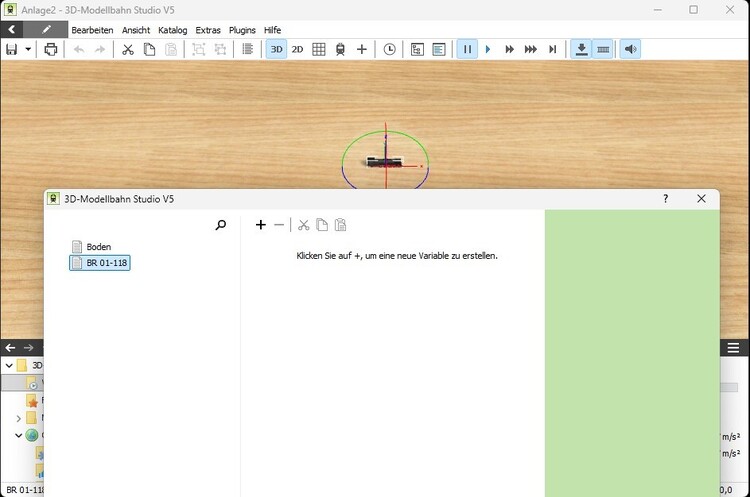750x497 pixels.
Task: Open the variables list icon in toolbar
Action: (x=439, y=49)
